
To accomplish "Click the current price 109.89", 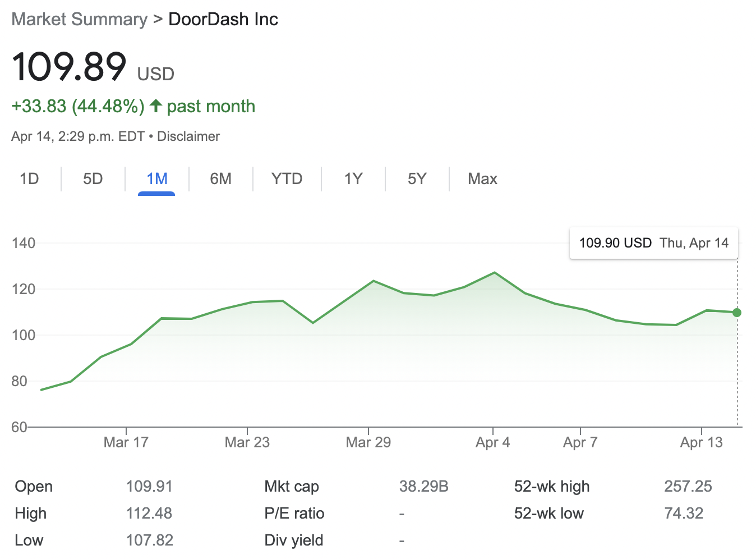I will pos(69,67).
